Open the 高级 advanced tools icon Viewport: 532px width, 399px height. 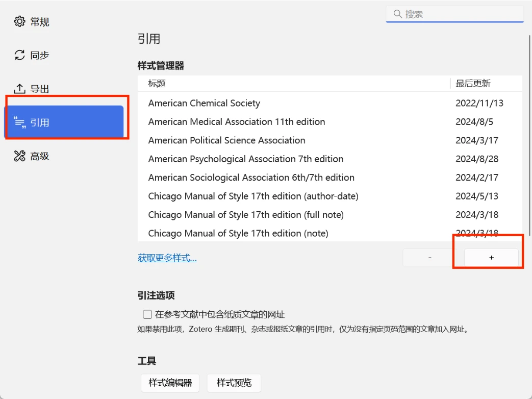pos(20,156)
